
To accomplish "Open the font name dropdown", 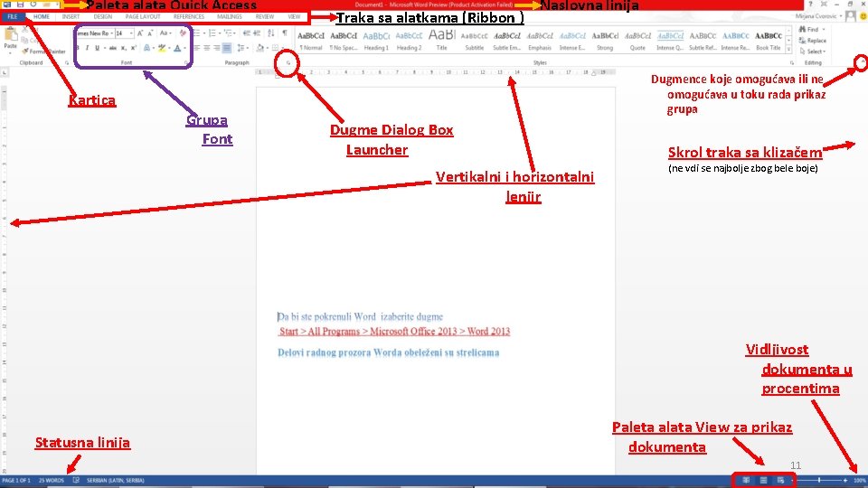I will pyautogui.click(x=112, y=33).
